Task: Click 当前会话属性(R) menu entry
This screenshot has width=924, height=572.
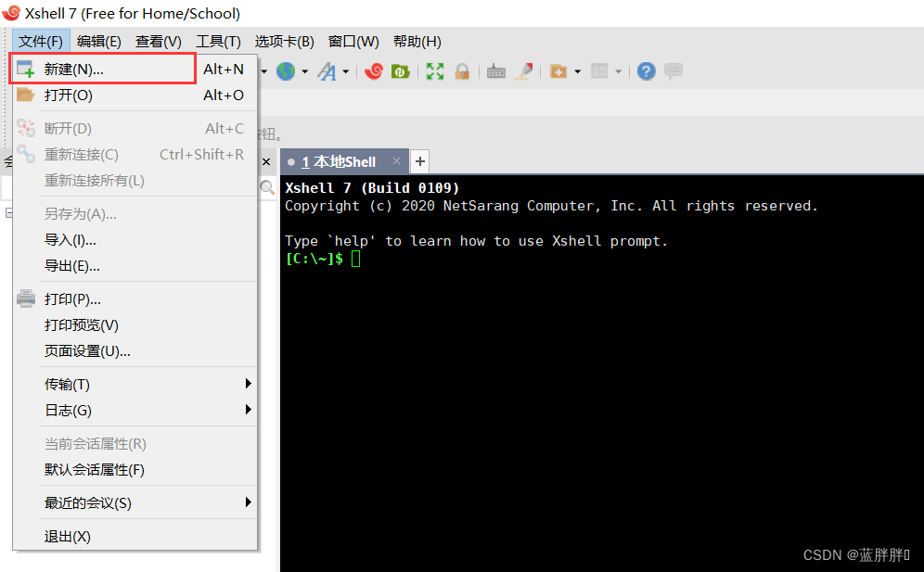Action: tap(135, 443)
